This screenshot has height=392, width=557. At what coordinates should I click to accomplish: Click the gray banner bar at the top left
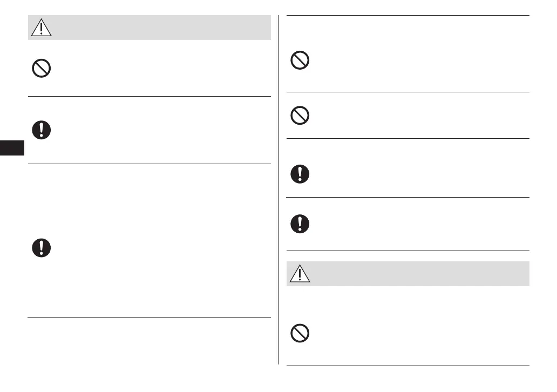coord(162,28)
